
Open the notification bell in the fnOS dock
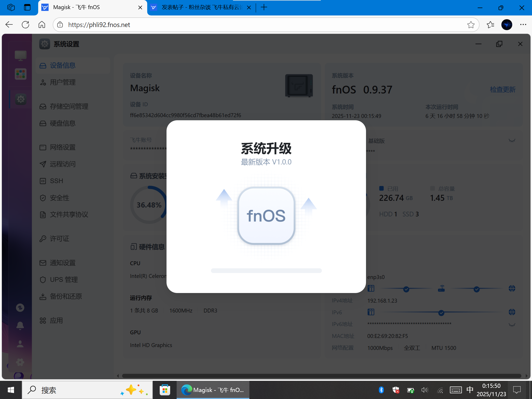pyautogui.click(x=20, y=325)
